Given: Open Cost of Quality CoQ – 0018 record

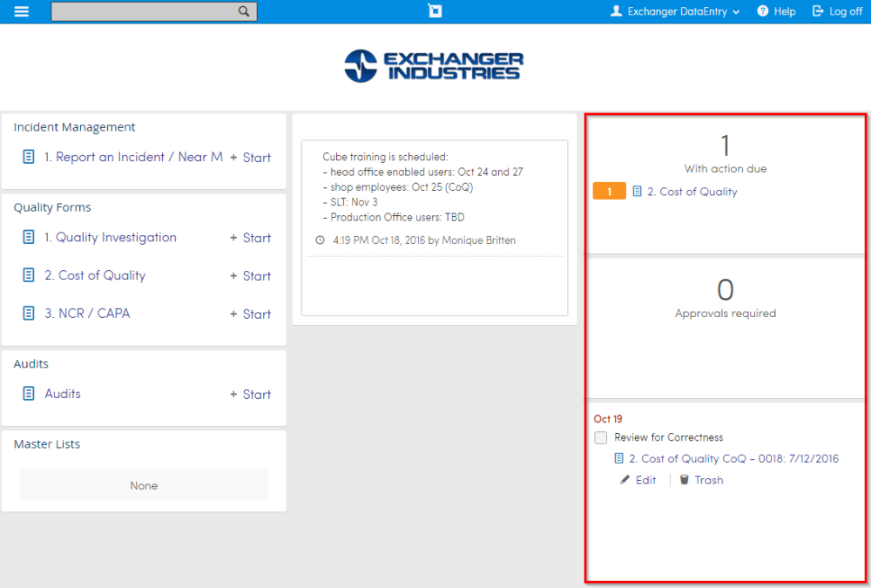Looking at the screenshot, I should click(x=733, y=458).
